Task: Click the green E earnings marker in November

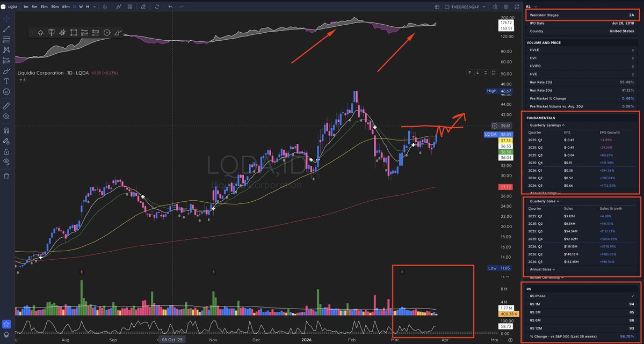Action: click(x=213, y=272)
